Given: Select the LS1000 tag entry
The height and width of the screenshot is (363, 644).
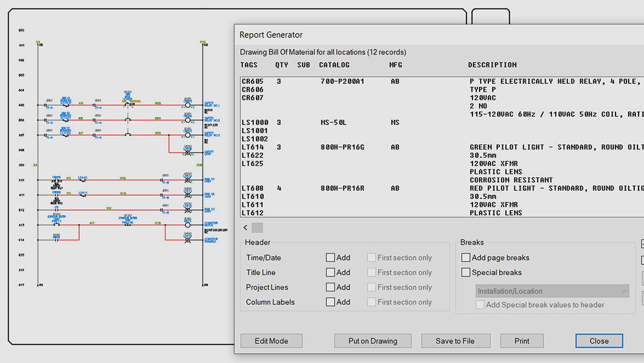Looking at the screenshot, I should (x=255, y=123).
